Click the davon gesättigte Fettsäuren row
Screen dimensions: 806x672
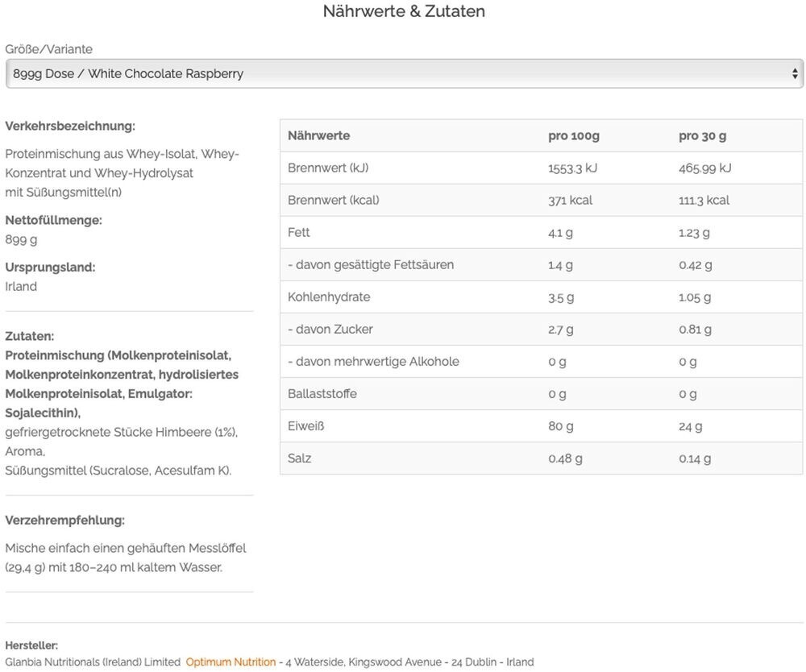click(371, 264)
